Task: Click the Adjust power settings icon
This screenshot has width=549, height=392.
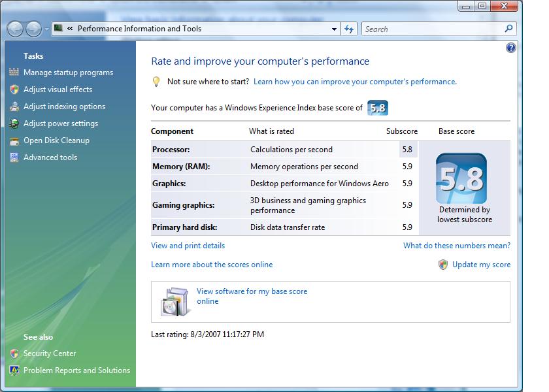Action: point(14,123)
